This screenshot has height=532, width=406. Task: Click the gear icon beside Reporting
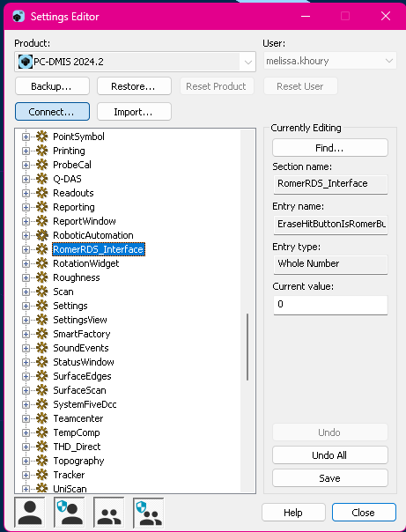[42, 207]
